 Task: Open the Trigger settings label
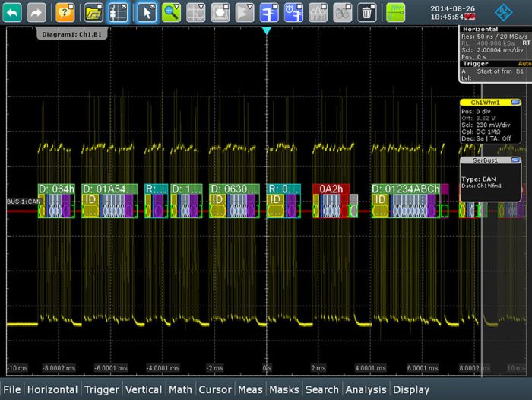point(475,64)
